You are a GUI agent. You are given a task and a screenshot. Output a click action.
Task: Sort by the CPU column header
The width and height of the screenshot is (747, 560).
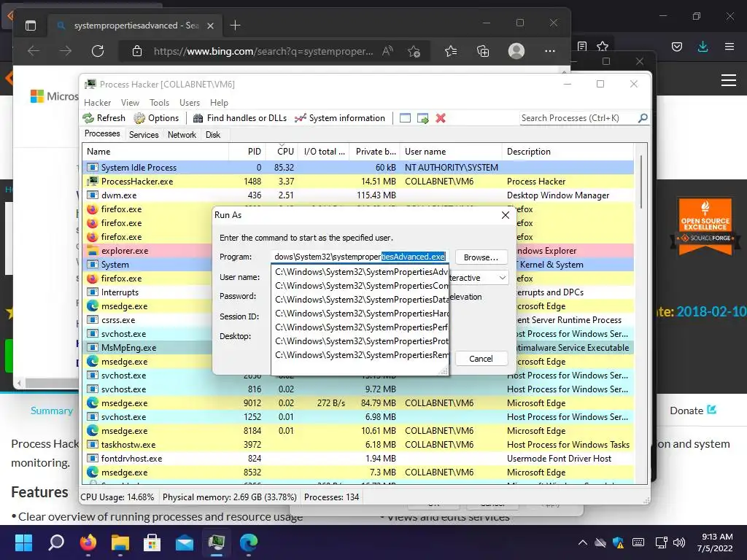[282, 152]
